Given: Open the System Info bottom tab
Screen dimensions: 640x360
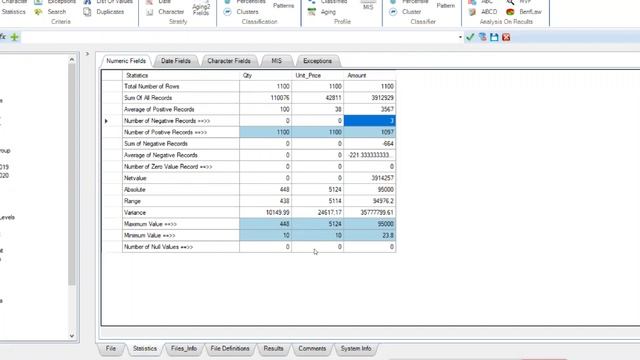Looking at the screenshot, I should (356, 349).
